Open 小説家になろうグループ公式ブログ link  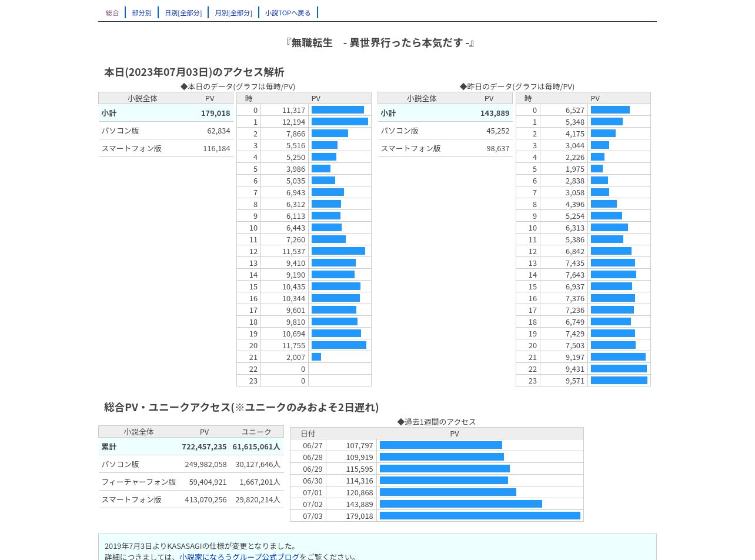coord(239,557)
